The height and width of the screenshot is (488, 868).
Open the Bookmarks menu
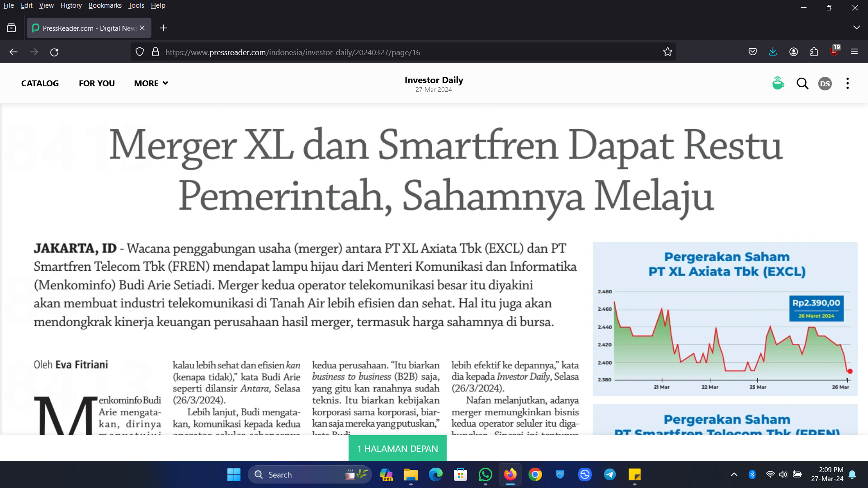tap(105, 5)
